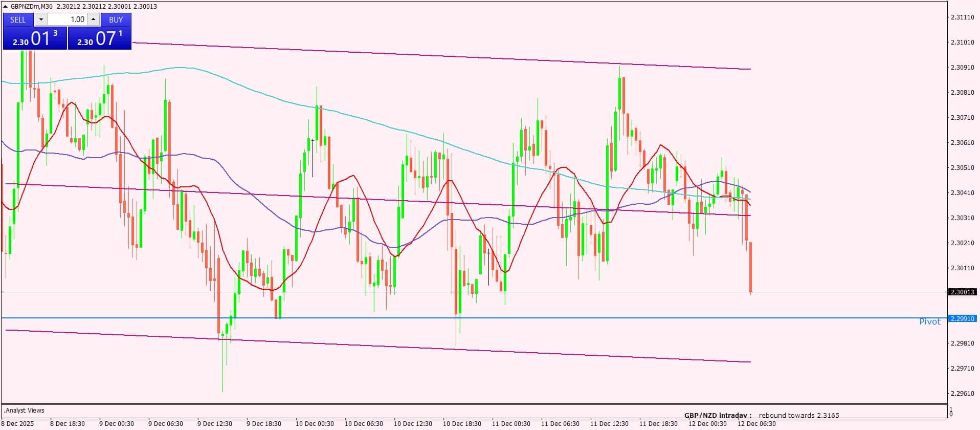Click the SELL button

18,19
